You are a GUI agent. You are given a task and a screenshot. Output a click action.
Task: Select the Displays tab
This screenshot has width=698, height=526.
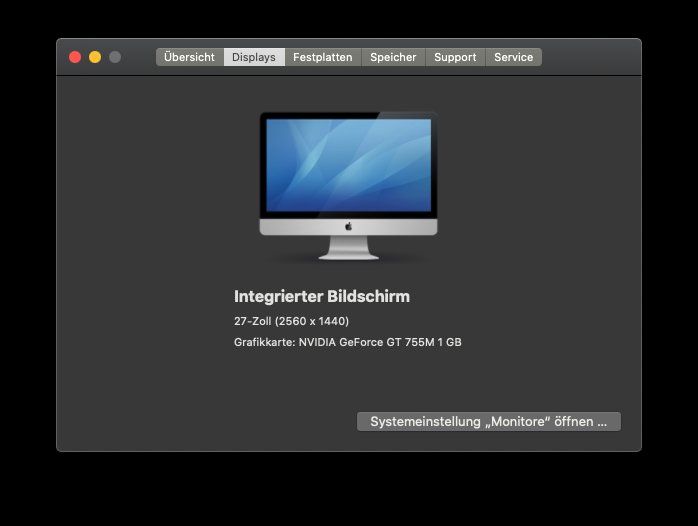click(x=254, y=57)
